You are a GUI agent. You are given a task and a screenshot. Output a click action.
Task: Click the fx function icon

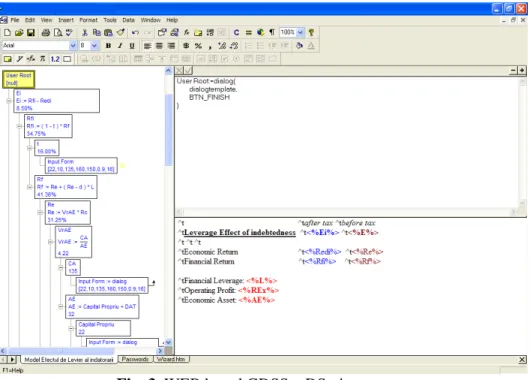186,32
